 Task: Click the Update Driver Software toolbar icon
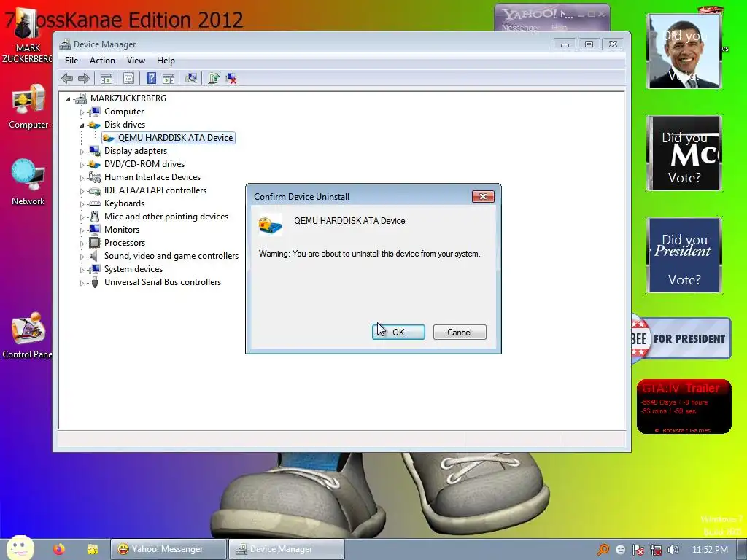point(214,78)
